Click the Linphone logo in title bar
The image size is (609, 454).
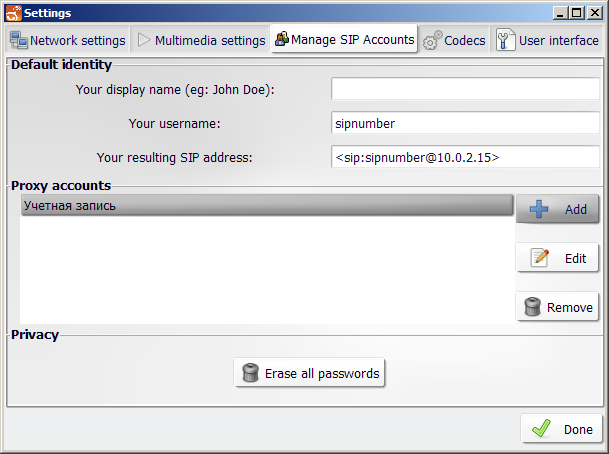(14, 13)
